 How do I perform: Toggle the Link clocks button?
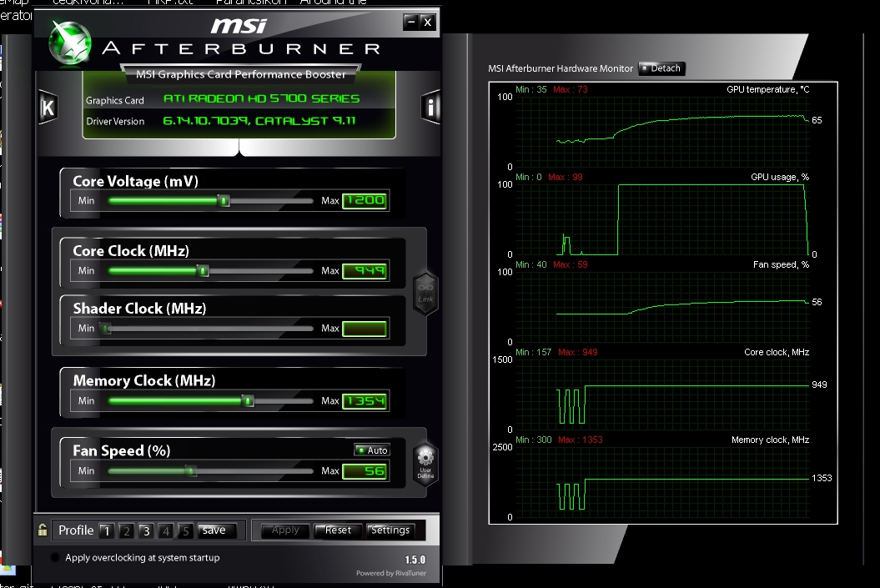click(x=425, y=293)
